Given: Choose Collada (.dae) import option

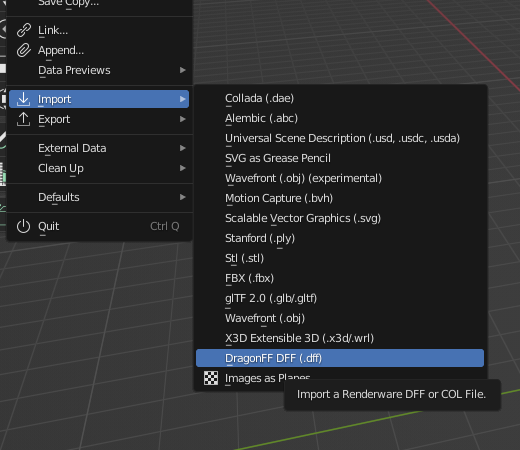Looking at the screenshot, I should [340, 98].
